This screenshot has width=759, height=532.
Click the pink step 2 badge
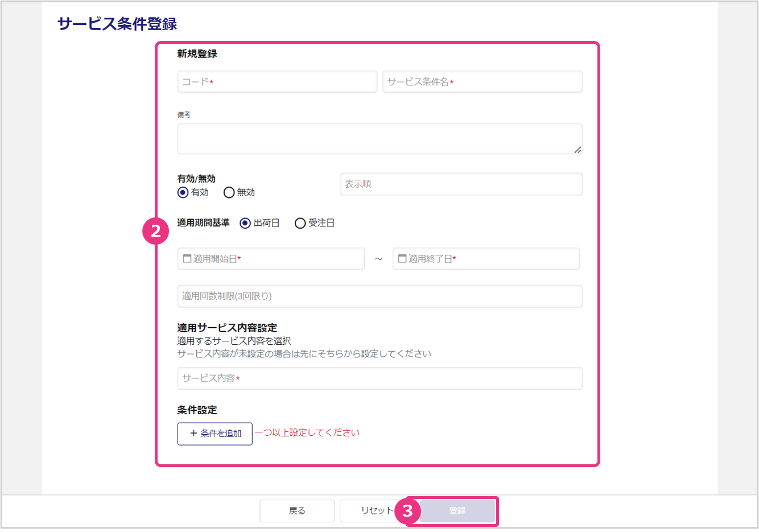(x=155, y=231)
